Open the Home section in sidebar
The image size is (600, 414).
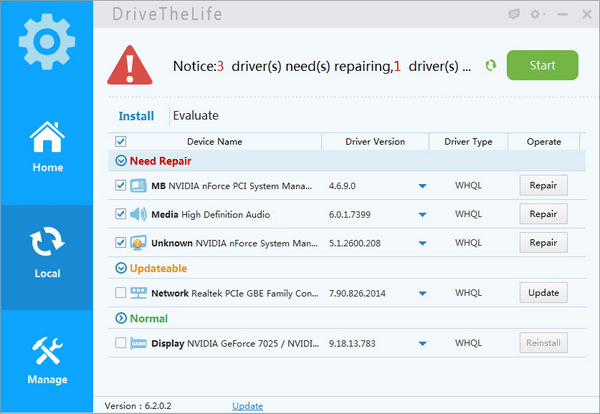coord(47,147)
